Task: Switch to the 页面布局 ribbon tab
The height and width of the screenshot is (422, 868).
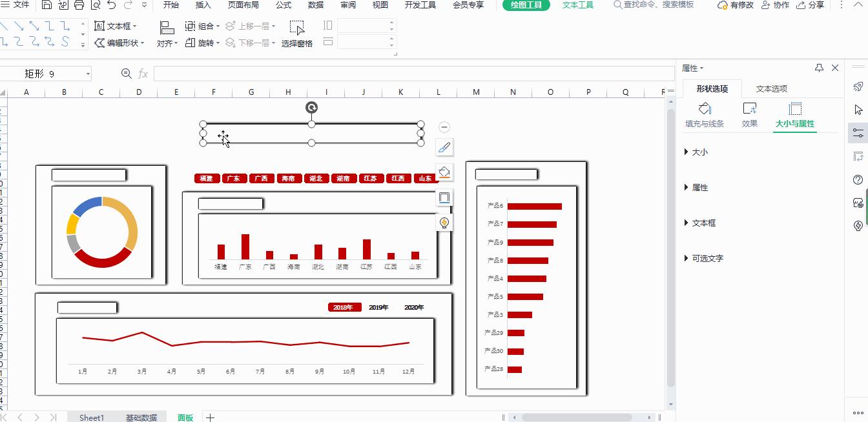Action: 243,5
